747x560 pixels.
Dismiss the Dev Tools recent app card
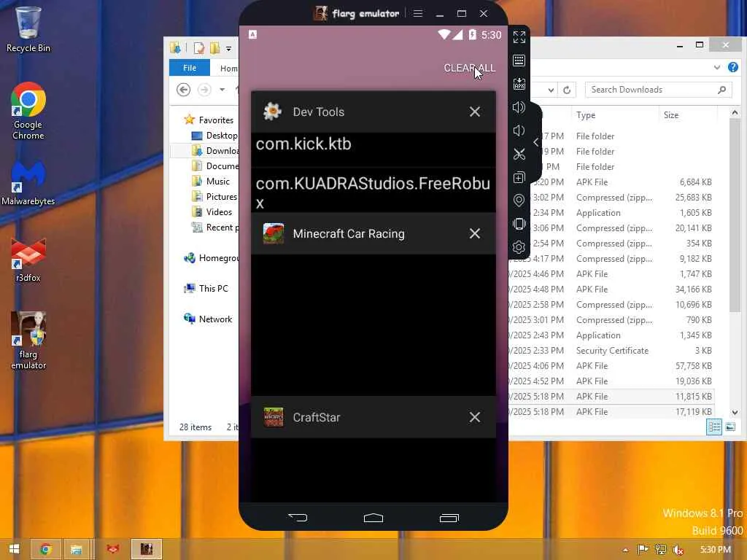coord(474,112)
